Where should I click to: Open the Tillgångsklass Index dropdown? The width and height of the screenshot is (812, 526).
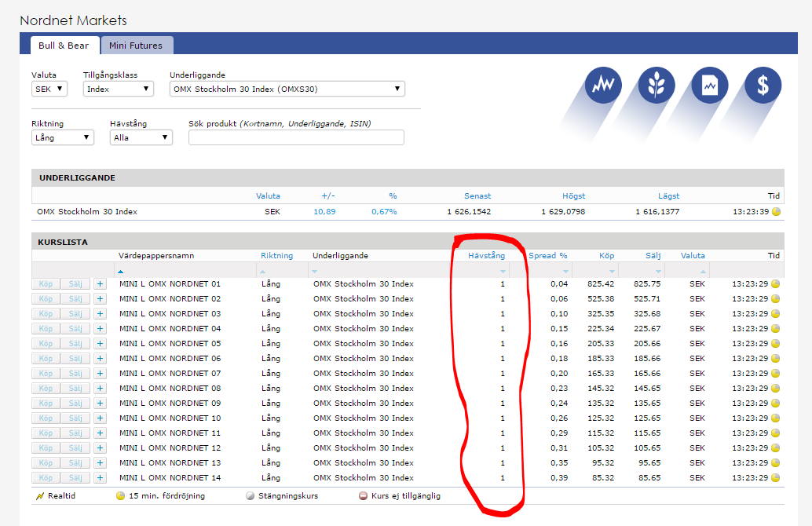click(118, 89)
